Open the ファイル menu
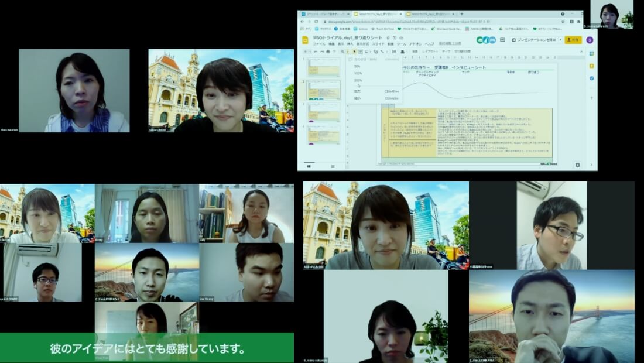 click(318, 44)
